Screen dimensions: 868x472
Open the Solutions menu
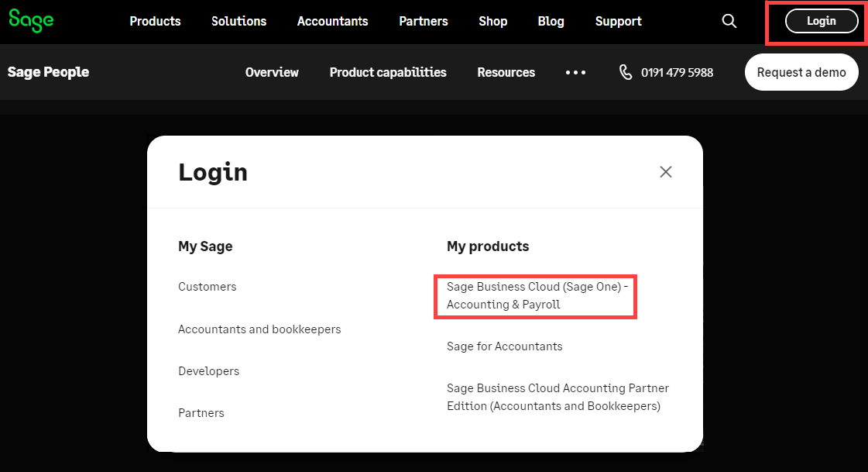coord(238,21)
